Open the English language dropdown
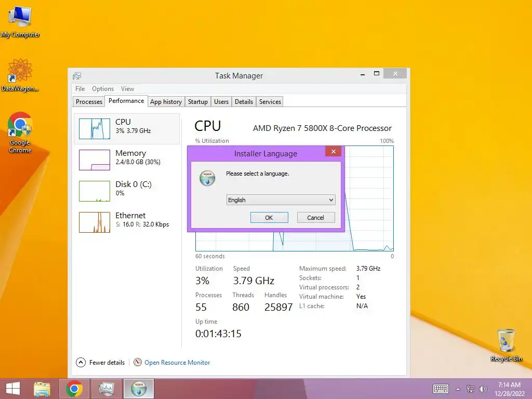532x399 pixels. 281,200
